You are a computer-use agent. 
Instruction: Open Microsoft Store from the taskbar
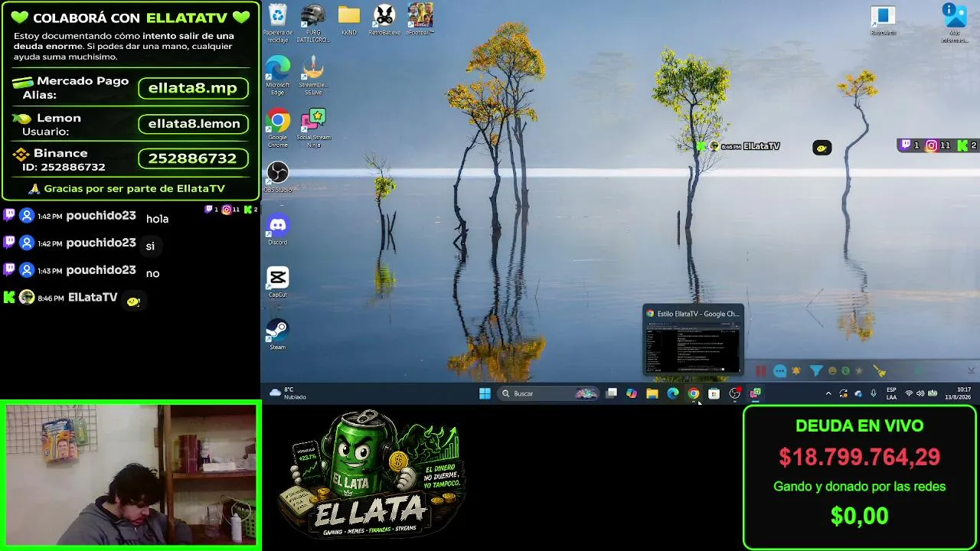714,393
